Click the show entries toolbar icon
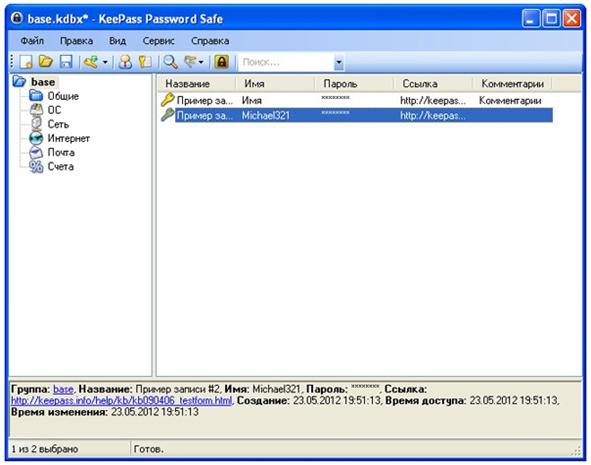This screenshot has width=591, height=465. 190,62
